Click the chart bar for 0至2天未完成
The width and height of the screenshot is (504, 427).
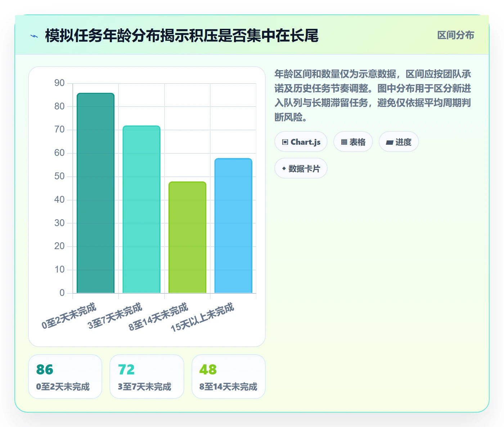coord(95,193)
